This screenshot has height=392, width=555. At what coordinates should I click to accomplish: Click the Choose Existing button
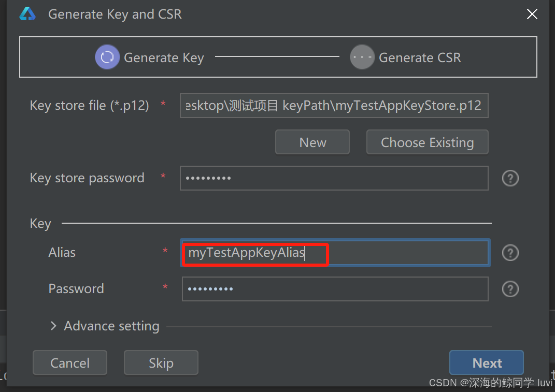click(x=427, y=142)
